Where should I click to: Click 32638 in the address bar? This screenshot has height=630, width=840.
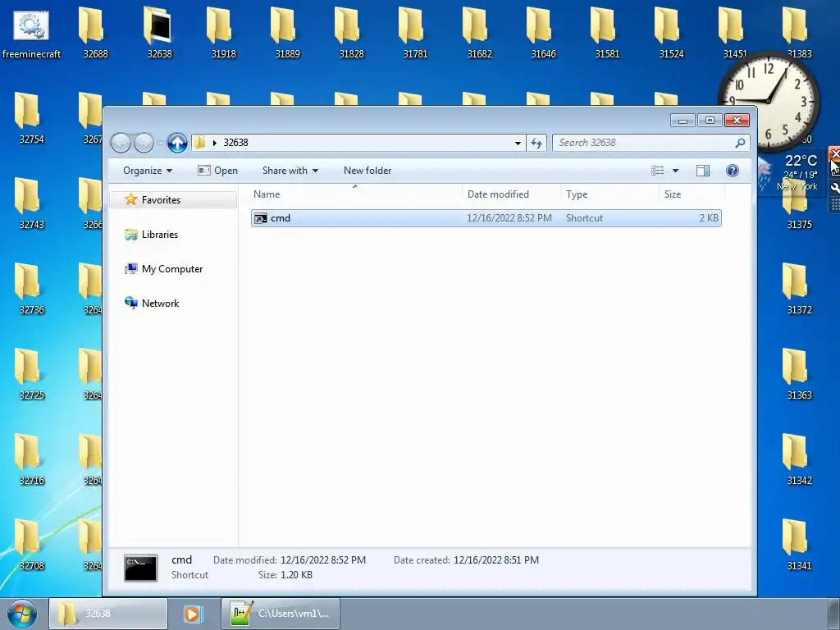tap(235, 143)
